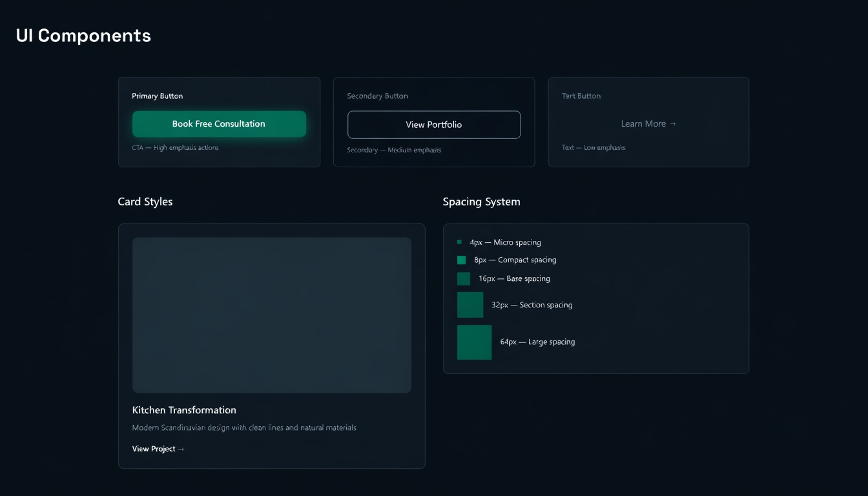
Task: Click the Card Styles section heading
Action: 145,201
